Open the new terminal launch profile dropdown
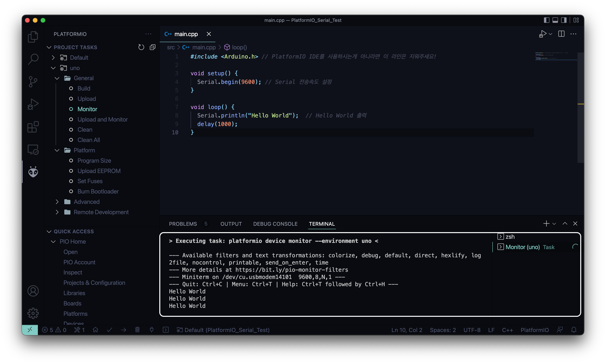 pos(554,224)
